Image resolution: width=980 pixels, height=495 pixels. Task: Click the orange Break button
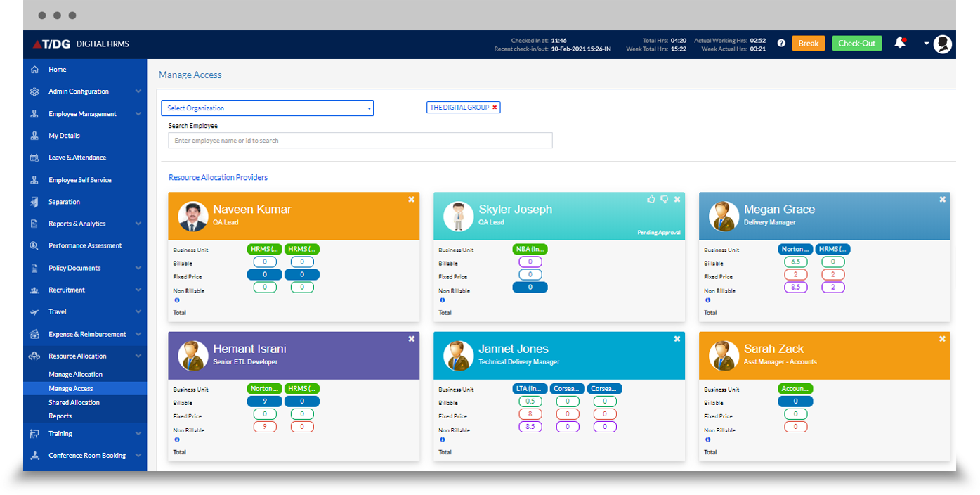(x=809, y=44)
